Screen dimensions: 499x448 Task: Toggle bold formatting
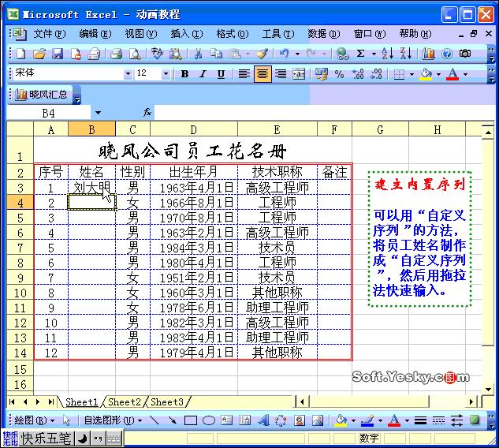coord(184,74)
